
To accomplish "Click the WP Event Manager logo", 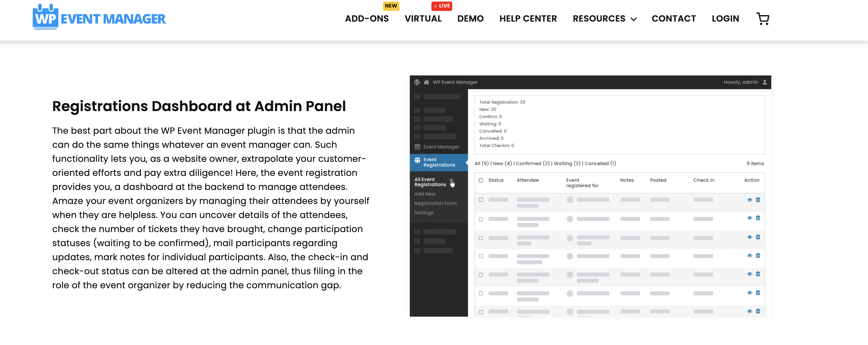I will 99,17.
